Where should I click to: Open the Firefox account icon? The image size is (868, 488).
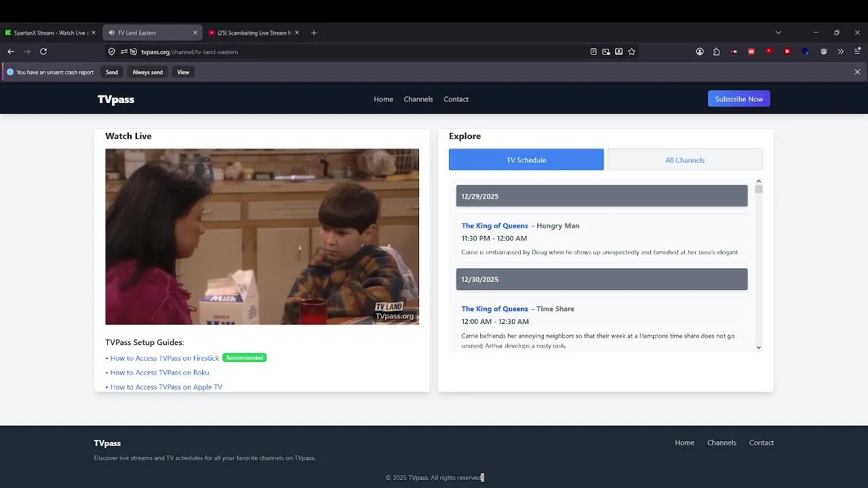[x=700, y=52]
